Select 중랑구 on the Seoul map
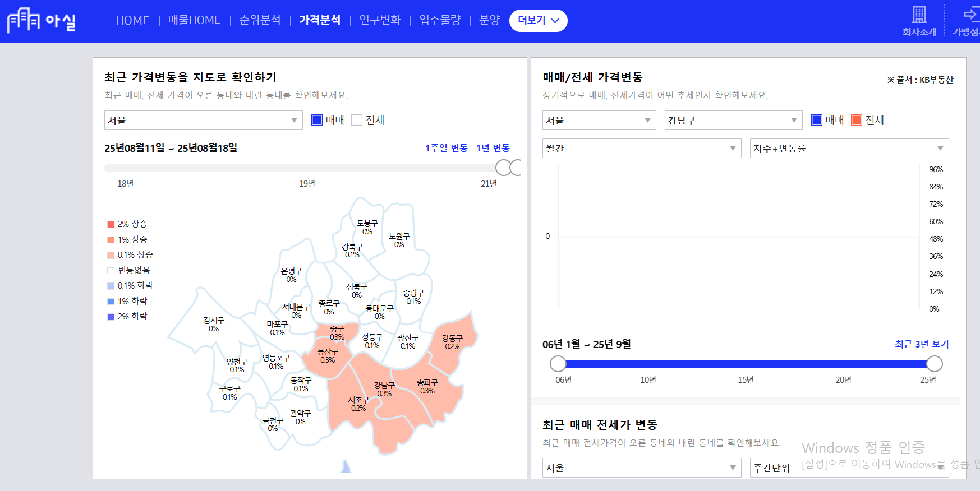 pyautogui.click(x=413, y=297)
